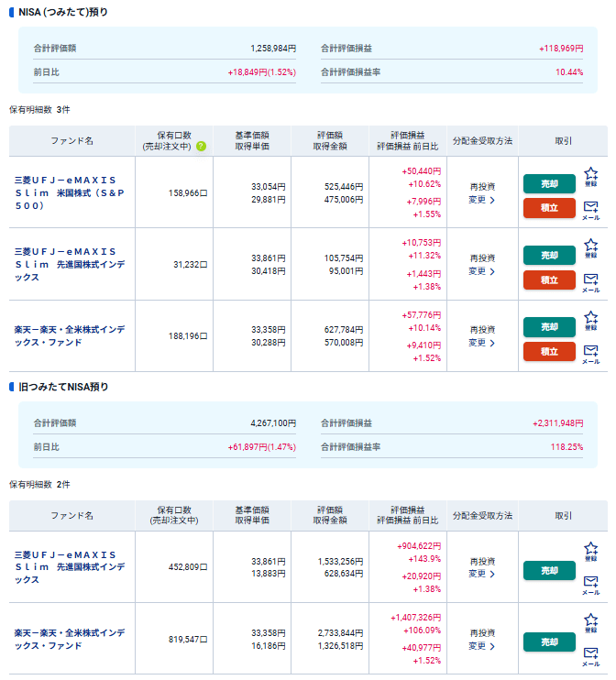Select acquisition price 16,186円
Viewport: 616px width, 680px height.
pos(269,646)
